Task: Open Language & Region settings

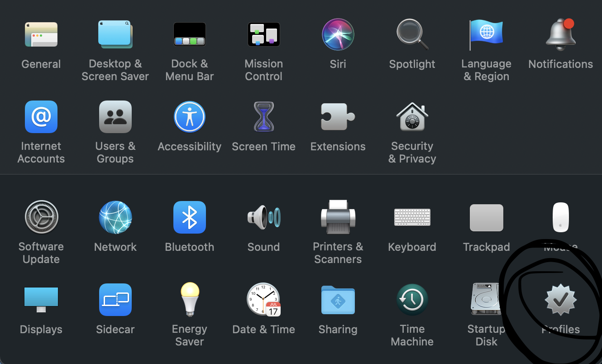Action: point(487,34)
